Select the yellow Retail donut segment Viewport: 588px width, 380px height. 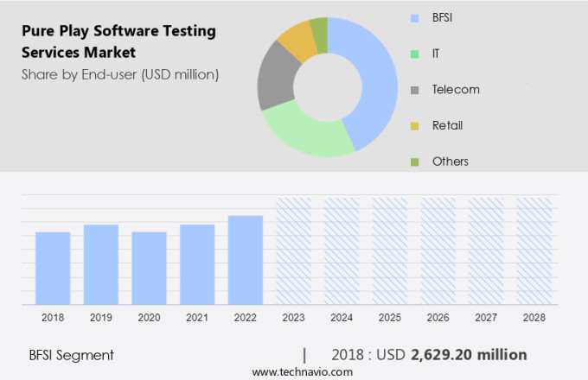click(x=298, y=41)
